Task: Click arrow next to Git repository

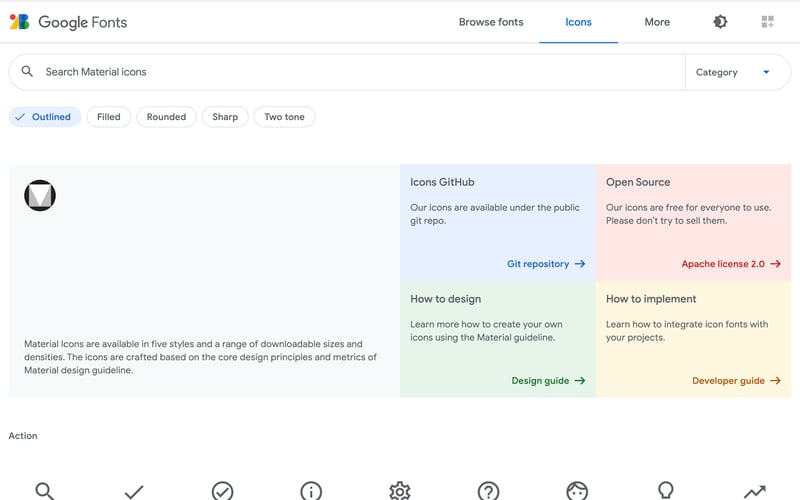Action: click(580, 264)
